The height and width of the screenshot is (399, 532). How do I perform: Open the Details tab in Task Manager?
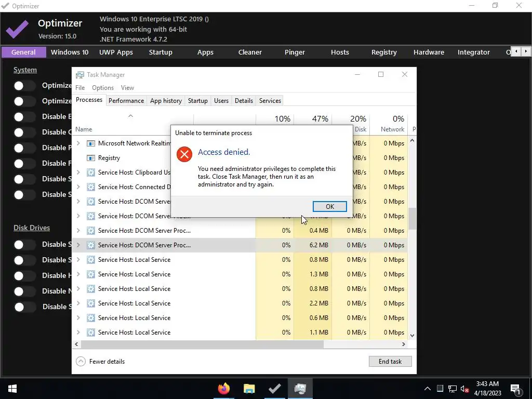244,101
